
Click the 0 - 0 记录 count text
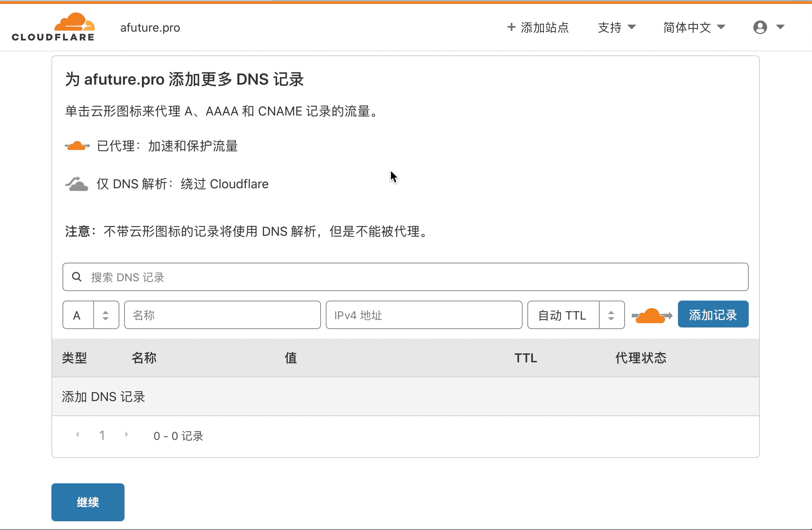178,436
